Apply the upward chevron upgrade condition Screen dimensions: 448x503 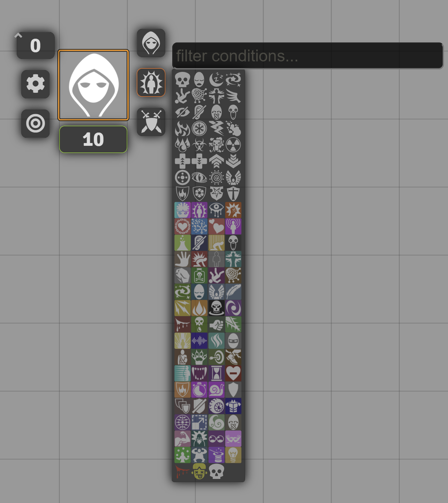pos(216,161)
